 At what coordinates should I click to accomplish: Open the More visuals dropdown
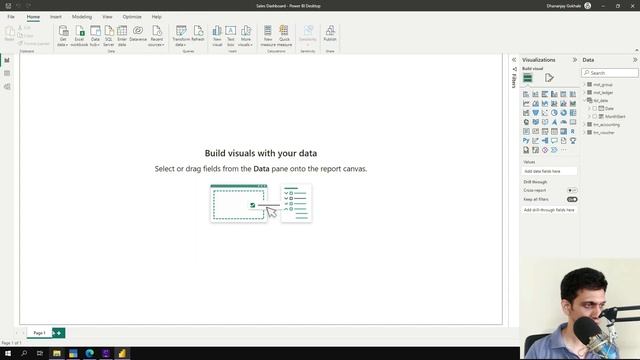(246, 36)
